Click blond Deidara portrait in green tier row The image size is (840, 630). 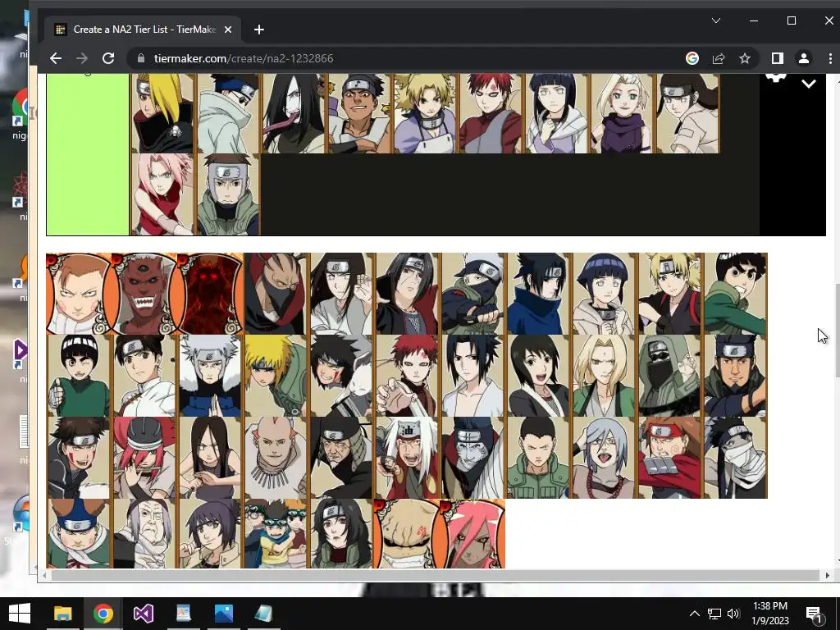click(x=163, y=113)
